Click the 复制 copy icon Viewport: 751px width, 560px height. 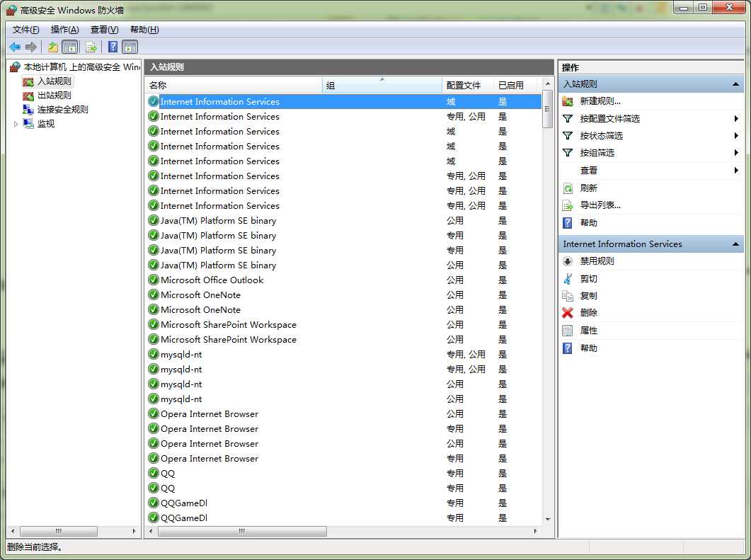pos(568,295)
